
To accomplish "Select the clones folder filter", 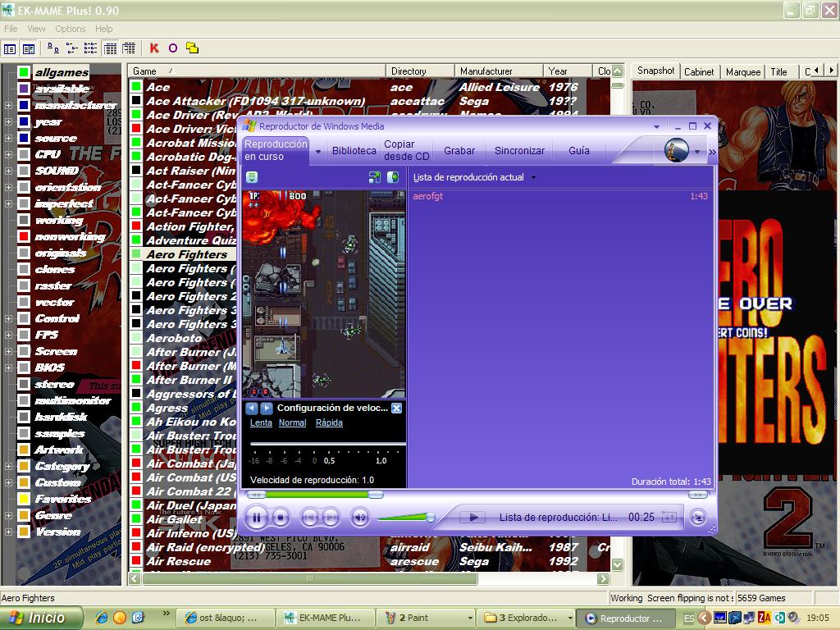I will (x=55, y=269).
